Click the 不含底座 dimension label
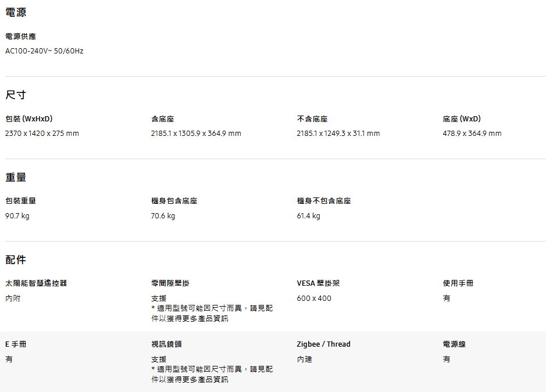Viewport: 546px width, 392px height. (312, 119)
